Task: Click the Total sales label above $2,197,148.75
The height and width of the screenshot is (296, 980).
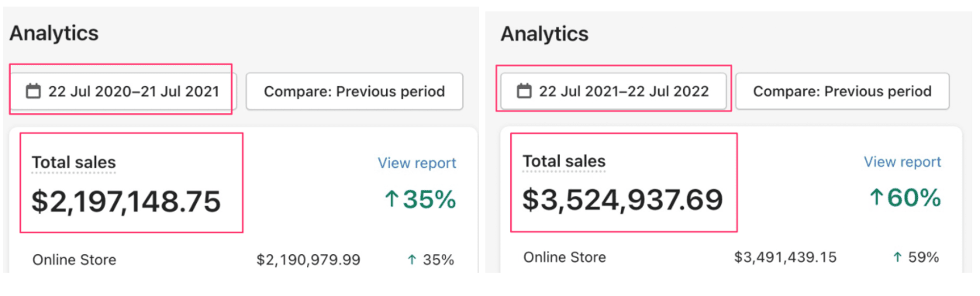Action: click(74, 163)
